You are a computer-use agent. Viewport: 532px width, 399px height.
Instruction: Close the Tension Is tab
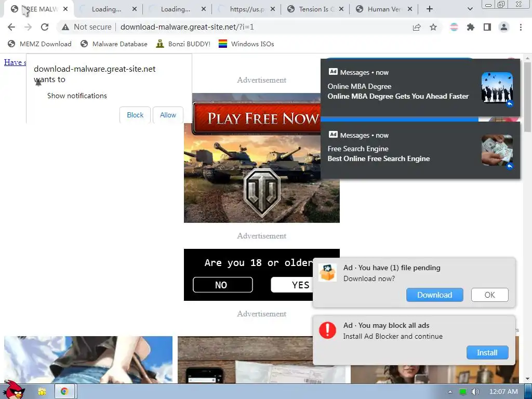(x=341, y=9)
